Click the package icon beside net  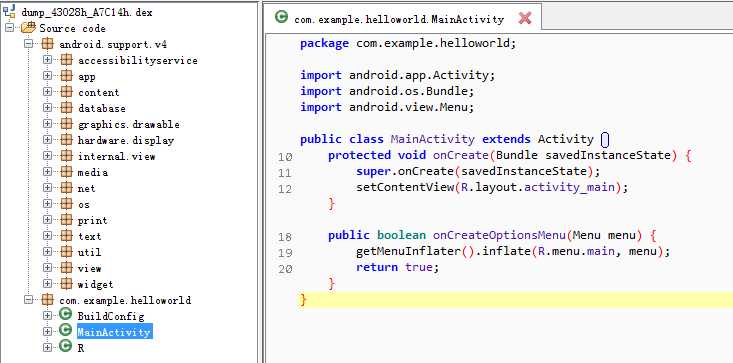pyautogui.click(x=67, y=188)
